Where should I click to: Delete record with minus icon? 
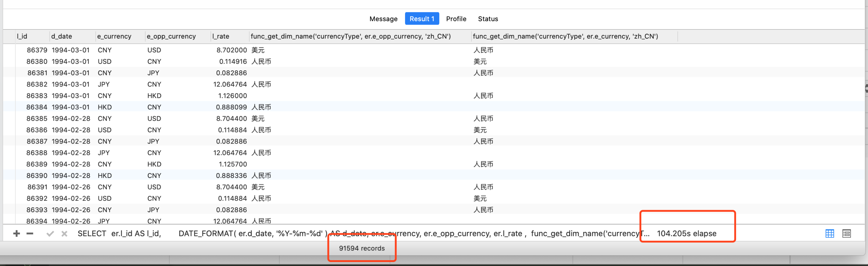click(30, 233)
